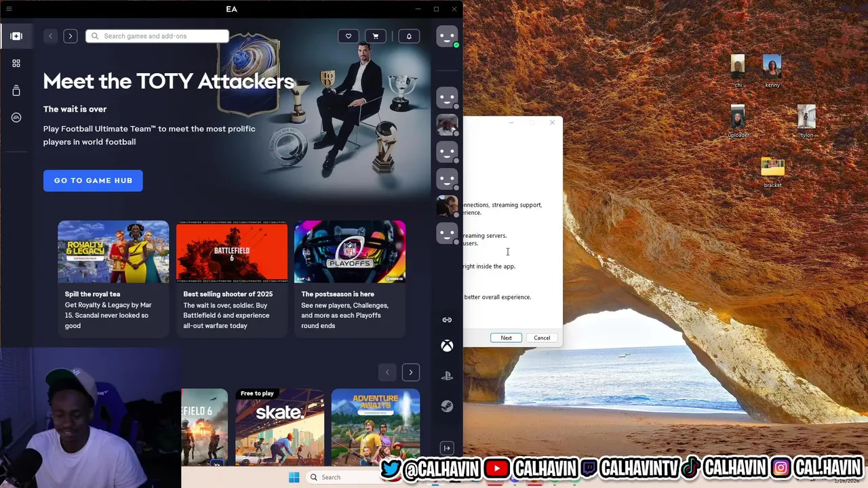Image resolution: width=868 pixels, height=488 pixels.
Task: Click "The postseason is here" headline
Action: tap(338, 294)
